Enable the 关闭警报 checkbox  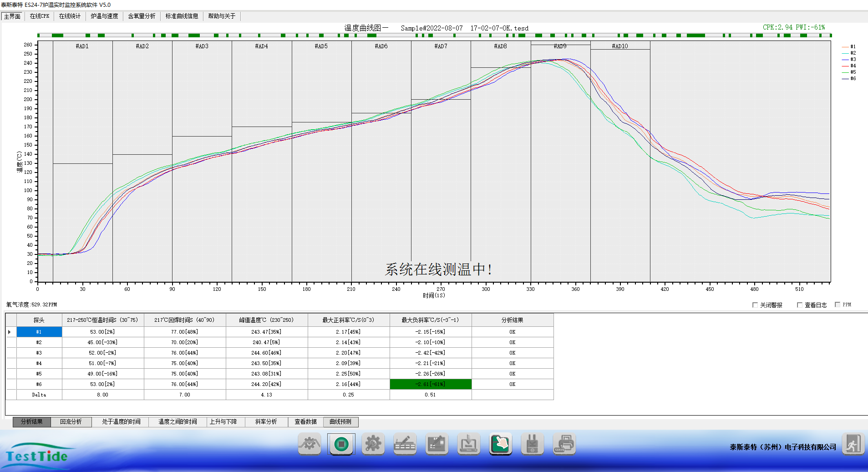[x=755, y=305]
